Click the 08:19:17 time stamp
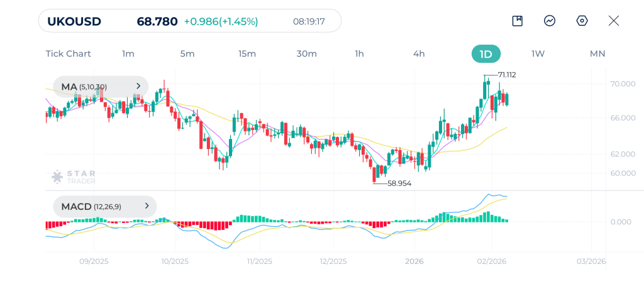The image size is (644, 296). 309,21
